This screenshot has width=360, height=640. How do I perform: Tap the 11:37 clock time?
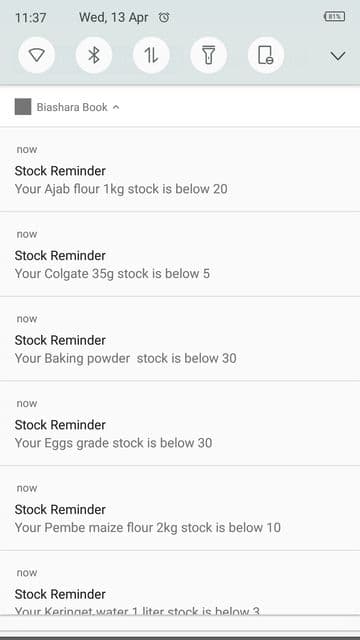[31, 18]
